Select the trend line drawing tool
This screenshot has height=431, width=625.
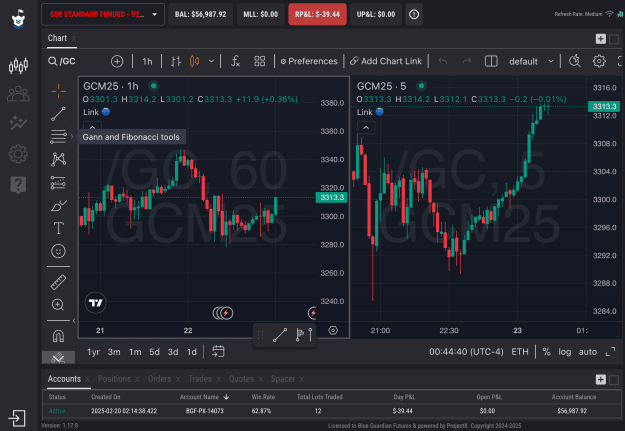pos(59,114)
